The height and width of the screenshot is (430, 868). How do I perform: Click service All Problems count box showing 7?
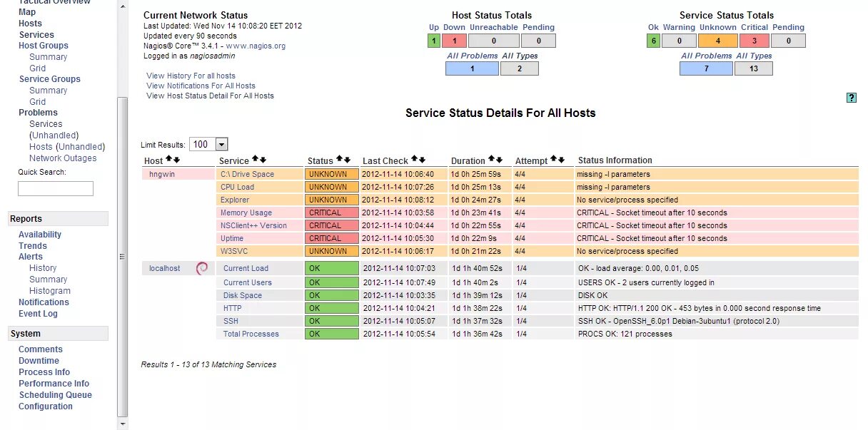click(x=706, y=69)
